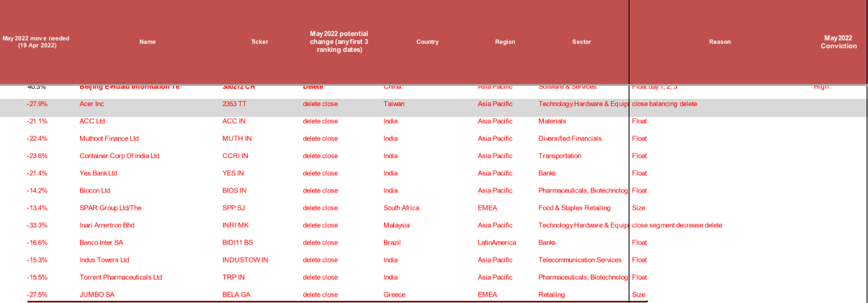The height and width of the screenshot is (303, 868).
Task: Select Muthoot Finance Ltd
Action: (109, 139)
